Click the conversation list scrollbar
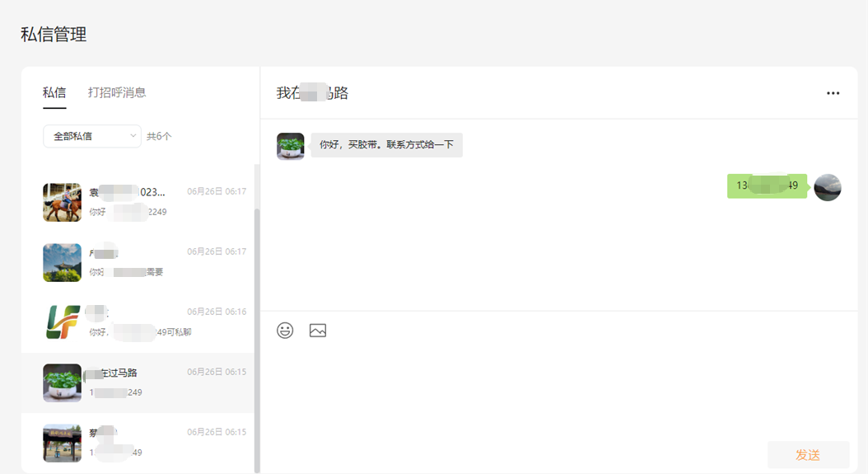Viewport: 868px width, 474px height. coord(257,340)
